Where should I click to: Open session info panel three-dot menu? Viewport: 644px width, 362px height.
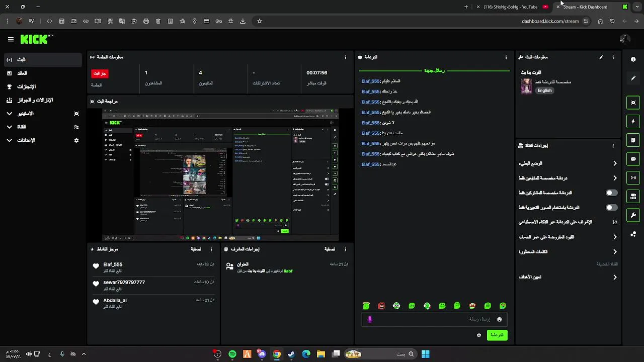tap(345, 57)
